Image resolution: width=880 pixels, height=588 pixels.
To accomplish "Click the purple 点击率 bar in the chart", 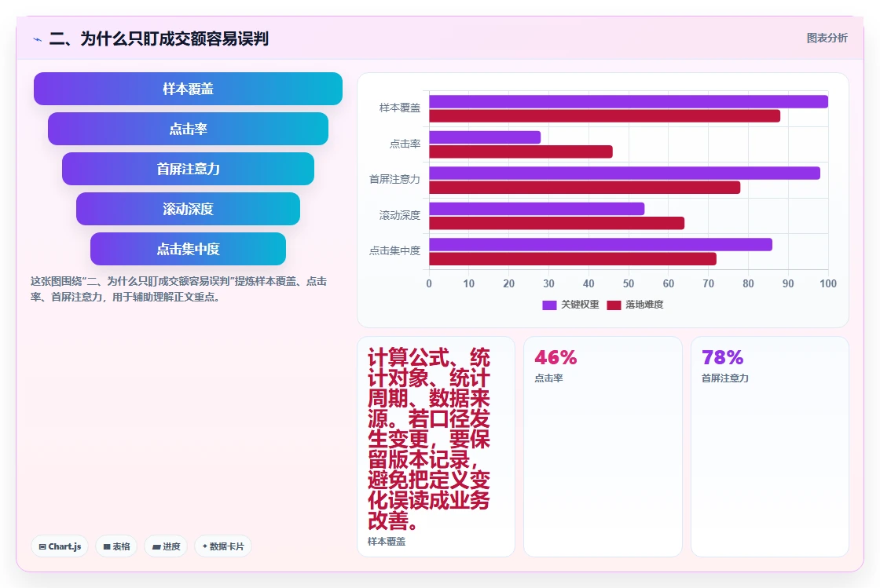I will coord(485,137).
